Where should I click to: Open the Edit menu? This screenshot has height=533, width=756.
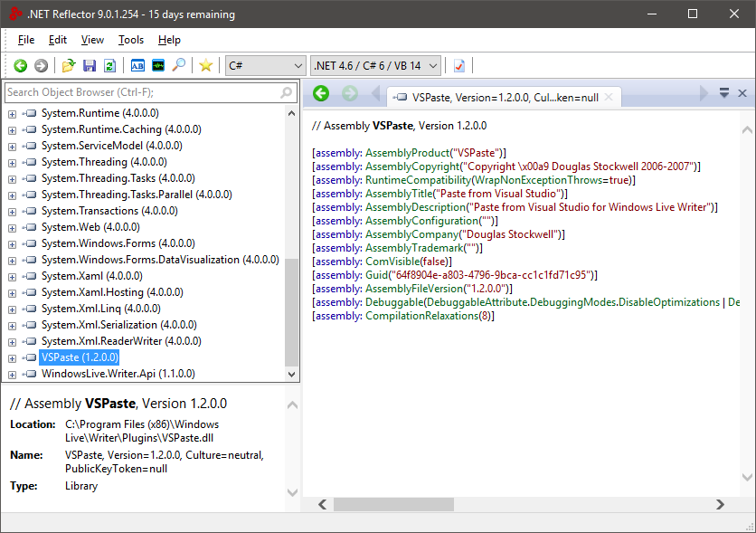click(x=57, y=40)
